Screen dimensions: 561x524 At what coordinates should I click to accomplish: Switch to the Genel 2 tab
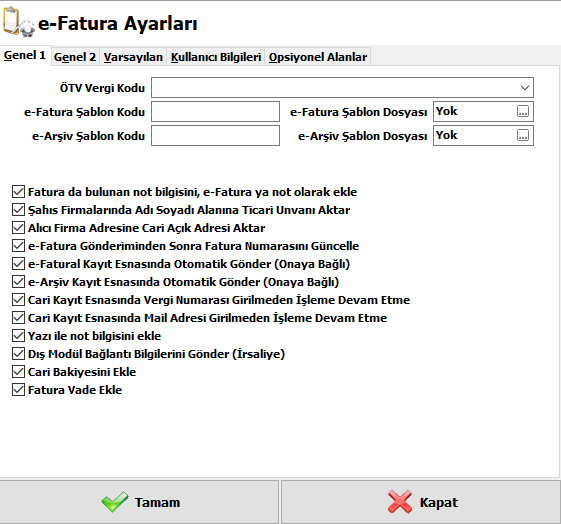pyautogui.click(x=75, y=57)
